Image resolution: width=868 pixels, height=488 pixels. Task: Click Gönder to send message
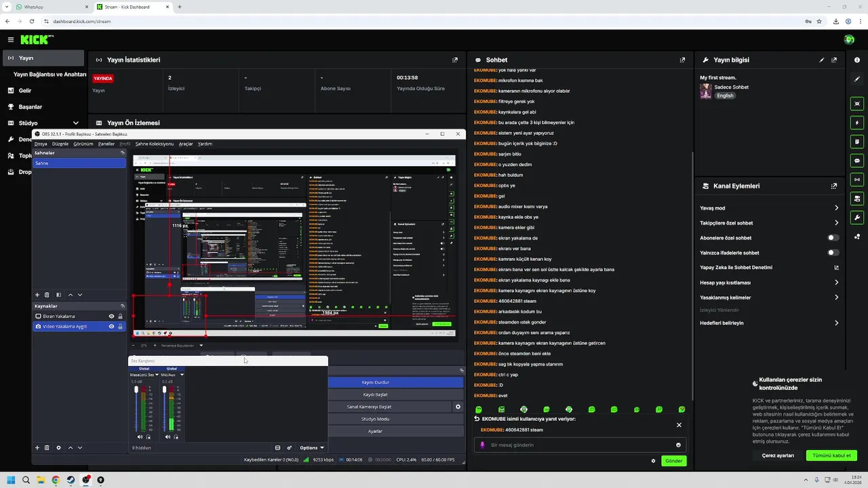coord(673,461)
